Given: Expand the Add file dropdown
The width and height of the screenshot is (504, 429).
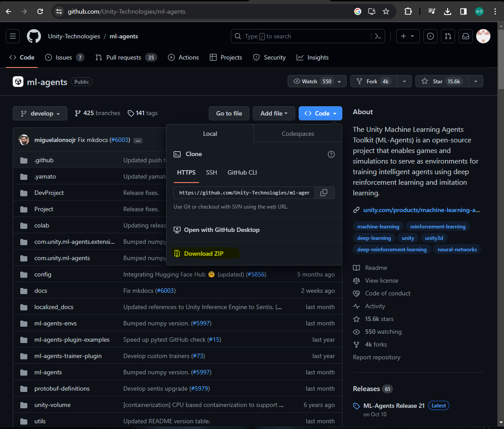Looking at the screenshot, I should [x=274, y=113].
